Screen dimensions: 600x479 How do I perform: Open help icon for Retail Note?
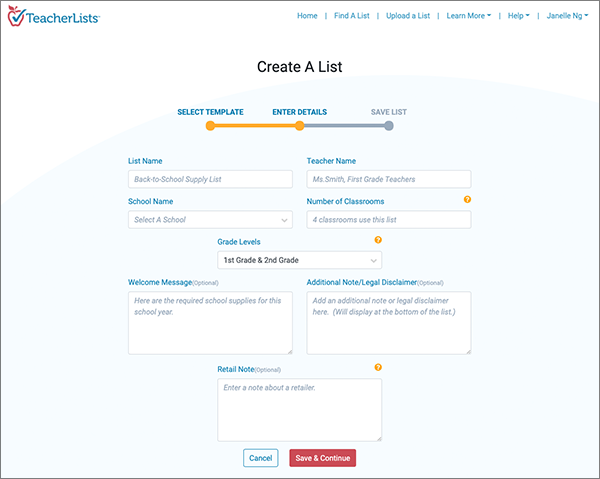378,367
